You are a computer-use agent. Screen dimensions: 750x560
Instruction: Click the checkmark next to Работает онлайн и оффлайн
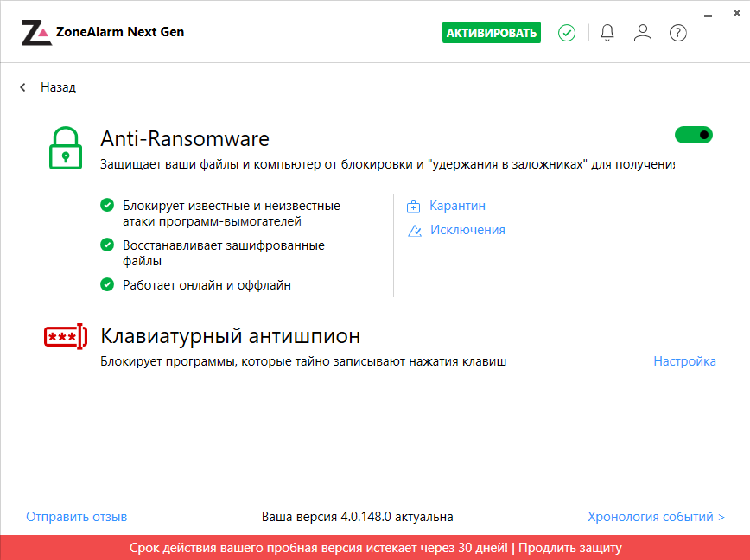[x=107, y=284]
